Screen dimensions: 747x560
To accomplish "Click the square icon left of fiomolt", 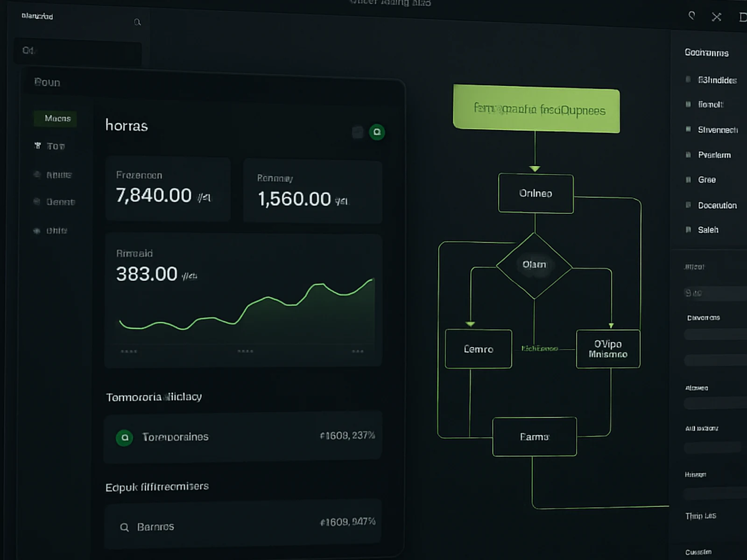I will tap(688, 104).
